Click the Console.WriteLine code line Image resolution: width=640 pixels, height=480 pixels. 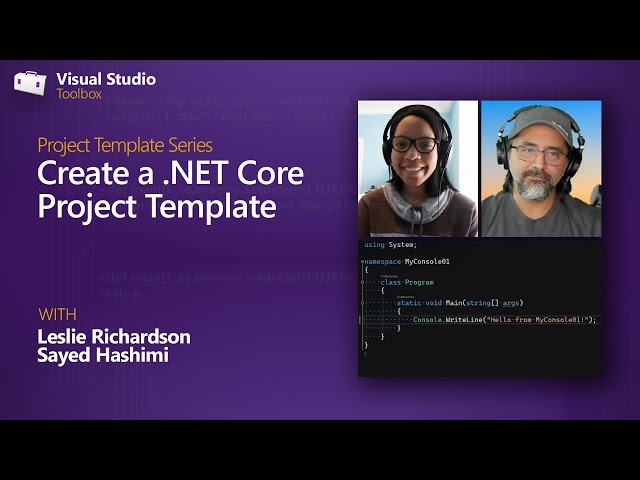click(x=504, y=320)
